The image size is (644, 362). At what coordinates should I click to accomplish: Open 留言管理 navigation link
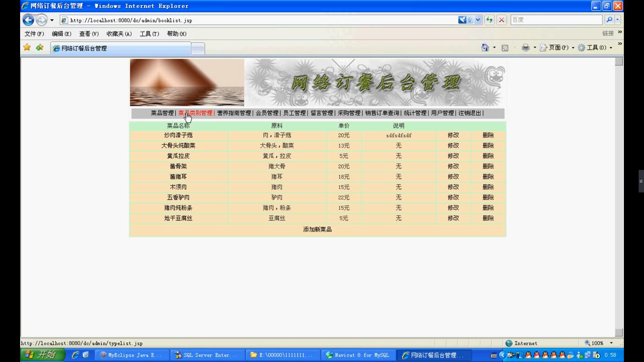click(322, 113)
